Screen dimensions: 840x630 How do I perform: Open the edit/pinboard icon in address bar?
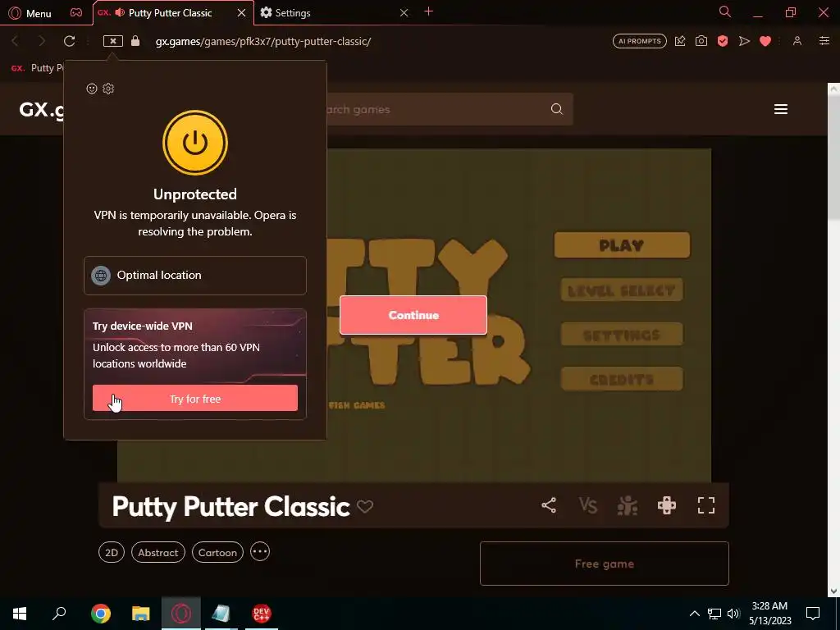point(680,41)
